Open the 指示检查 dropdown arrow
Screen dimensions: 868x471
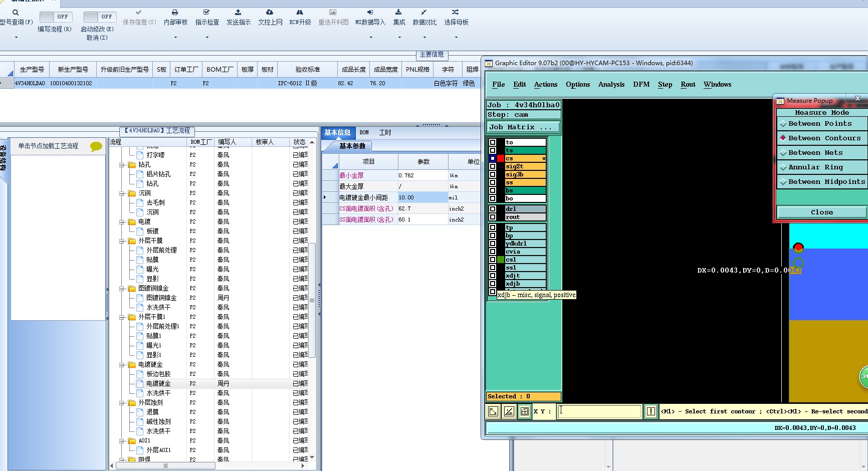click(x=207, y=38)
